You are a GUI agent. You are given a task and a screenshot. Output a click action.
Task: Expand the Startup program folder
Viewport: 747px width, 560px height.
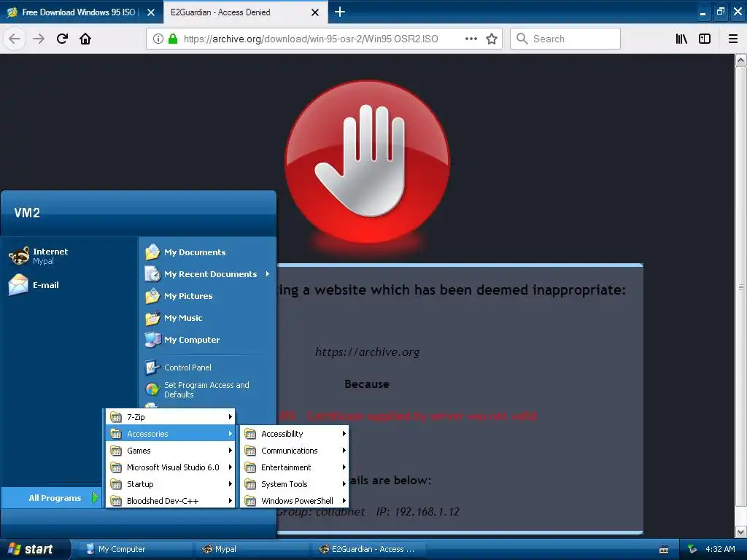pos(171,484)
